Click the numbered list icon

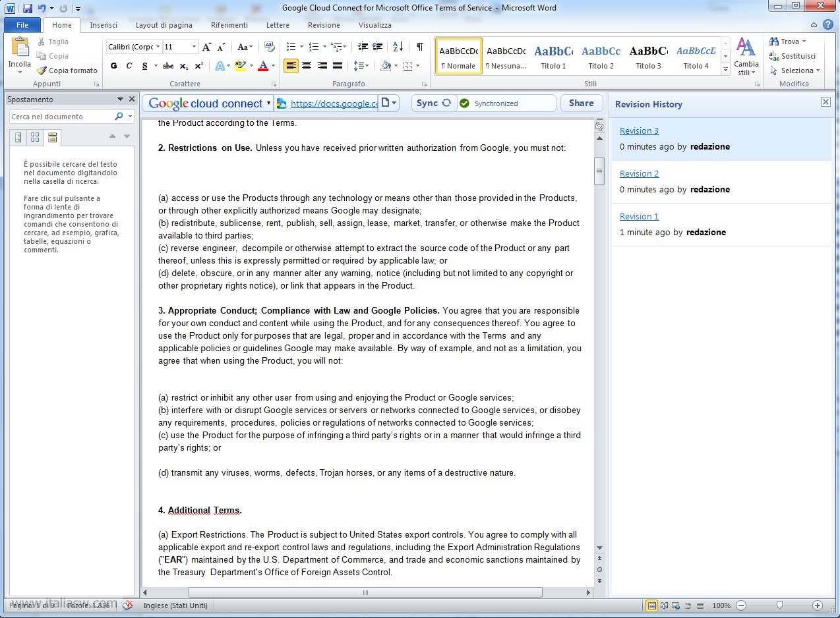click(313, 47)
